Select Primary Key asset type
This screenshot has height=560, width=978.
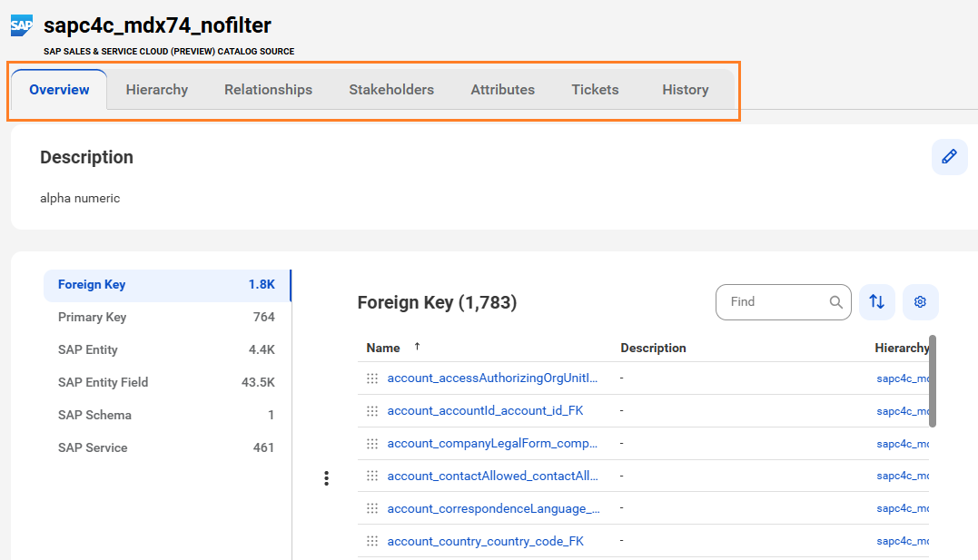click(x=167, y=318)
